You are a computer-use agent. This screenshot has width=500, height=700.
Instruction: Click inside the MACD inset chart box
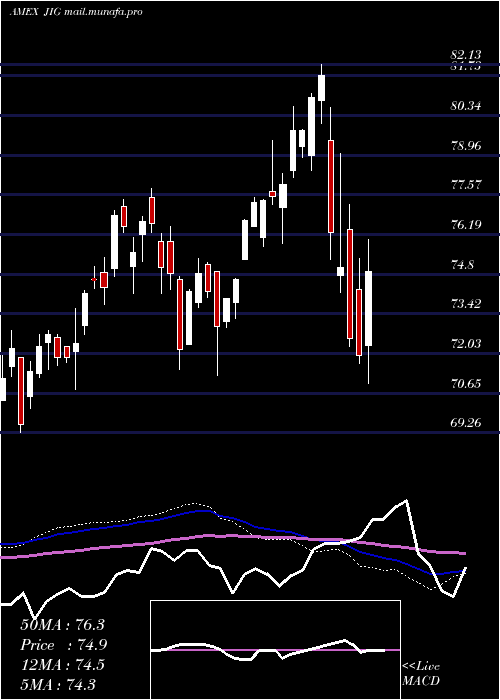click(275, 650)
